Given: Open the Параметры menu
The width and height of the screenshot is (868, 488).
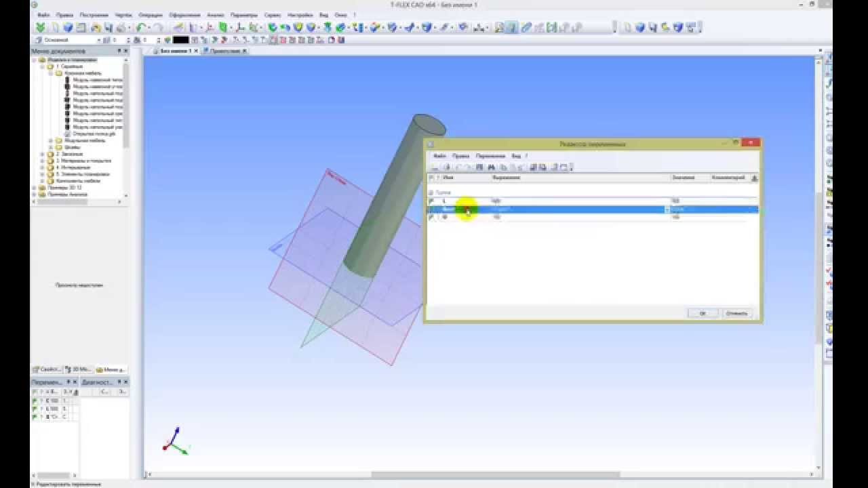Looking at the screenshot, I should pos(244,14).
